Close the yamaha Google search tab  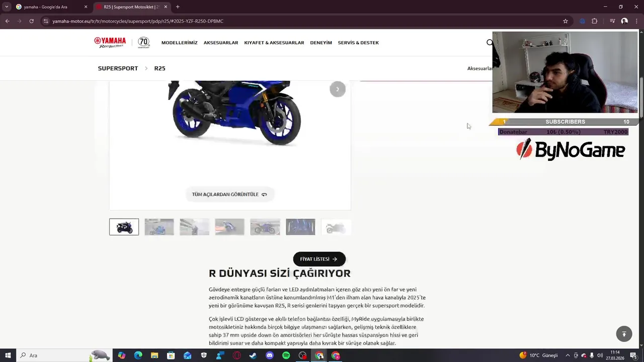86,7
